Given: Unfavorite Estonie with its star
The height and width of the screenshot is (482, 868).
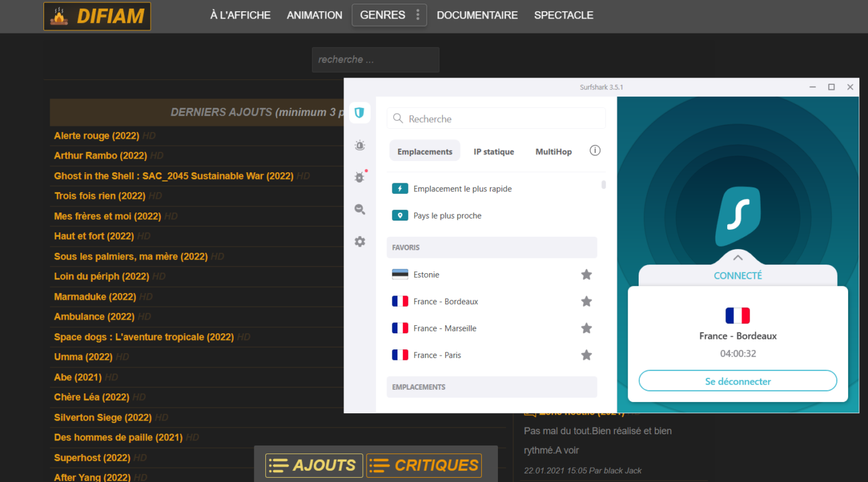Looking at the screenshot, I should 587,274.
